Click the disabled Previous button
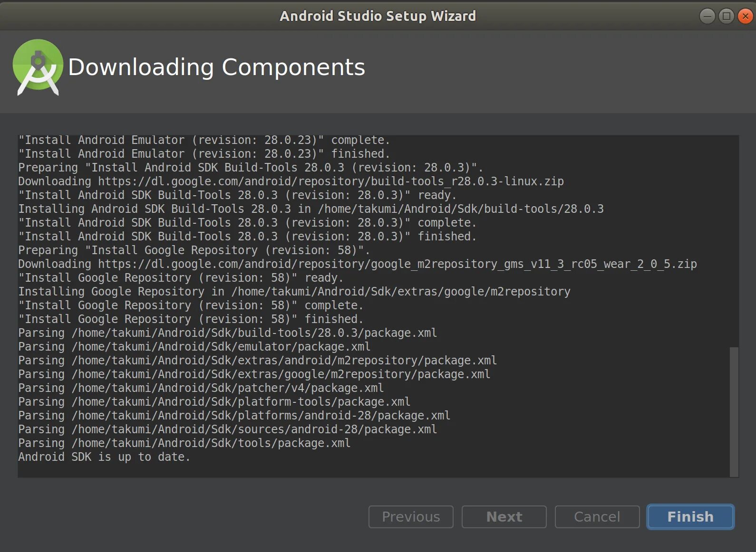 click(x=411, y=516)
